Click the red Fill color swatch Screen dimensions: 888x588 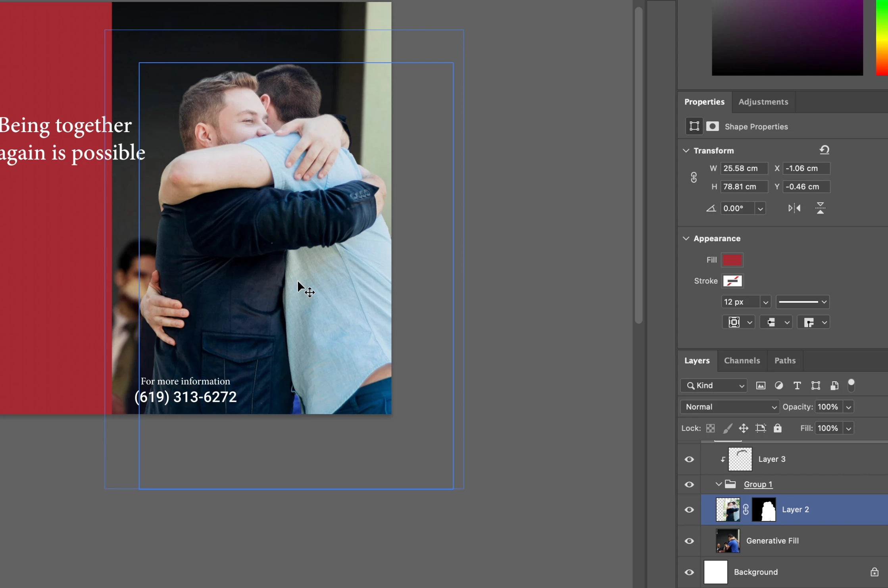click(x=732, y=260)
